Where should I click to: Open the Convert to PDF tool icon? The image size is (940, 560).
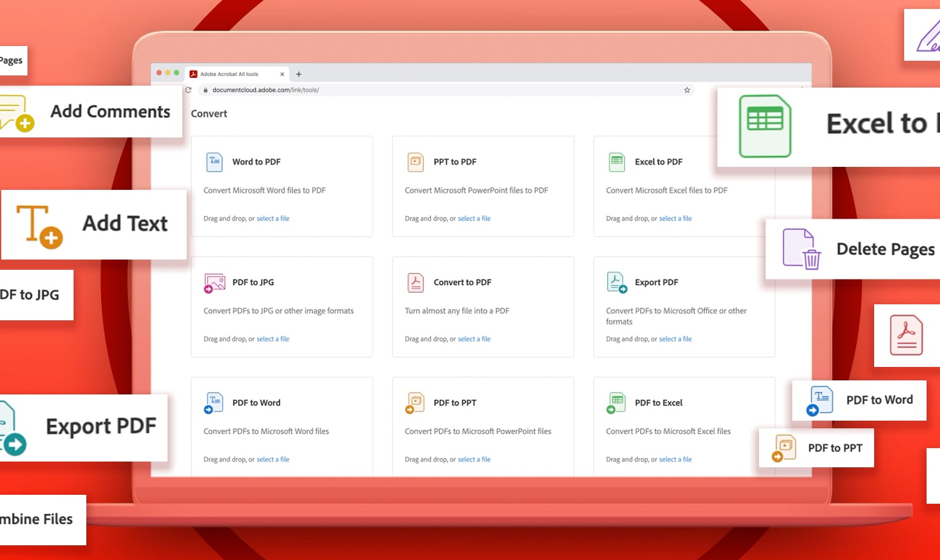pos(415,282)
